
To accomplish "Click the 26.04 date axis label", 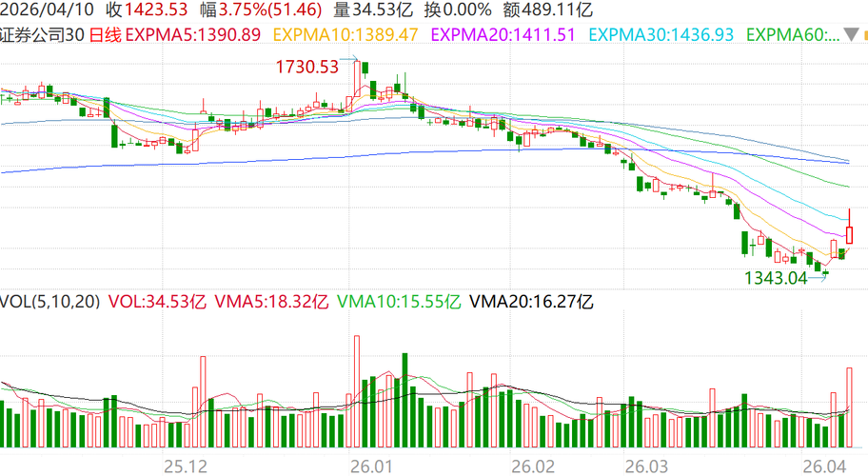I will coord(824,466).
